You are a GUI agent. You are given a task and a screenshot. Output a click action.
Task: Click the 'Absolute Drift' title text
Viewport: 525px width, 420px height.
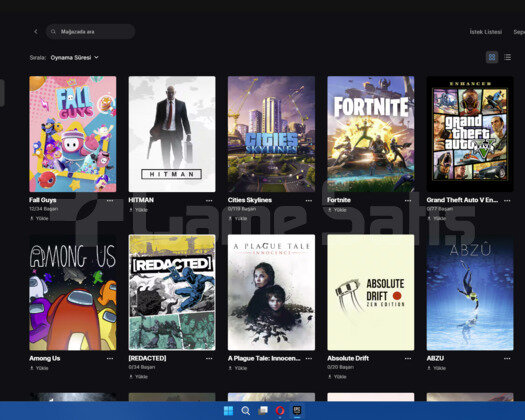coord(348,358)
